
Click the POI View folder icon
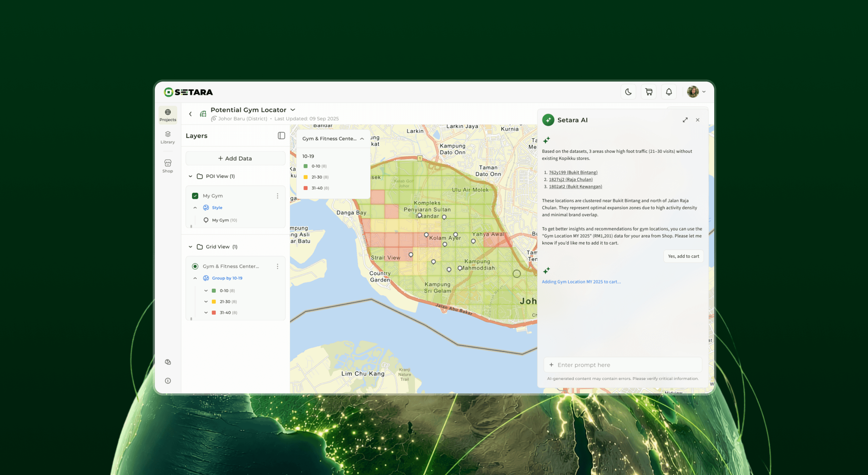pos(200,176)
